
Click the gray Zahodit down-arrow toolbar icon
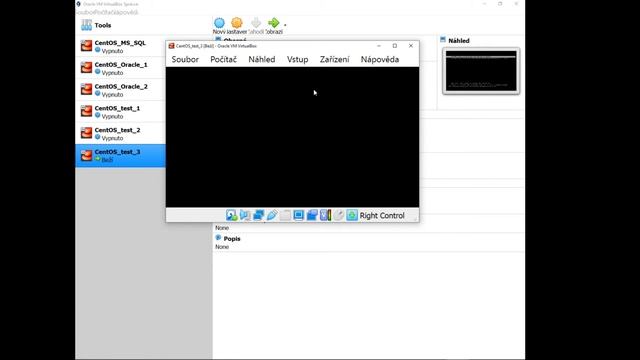(256, 23)
